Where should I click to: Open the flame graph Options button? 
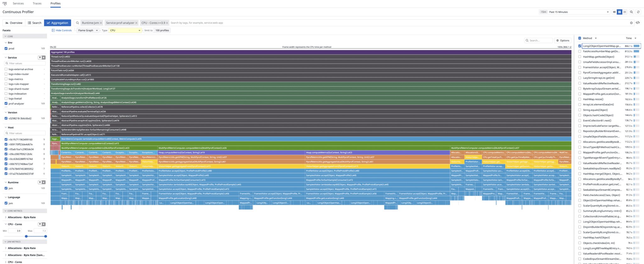tap(563, 40)
